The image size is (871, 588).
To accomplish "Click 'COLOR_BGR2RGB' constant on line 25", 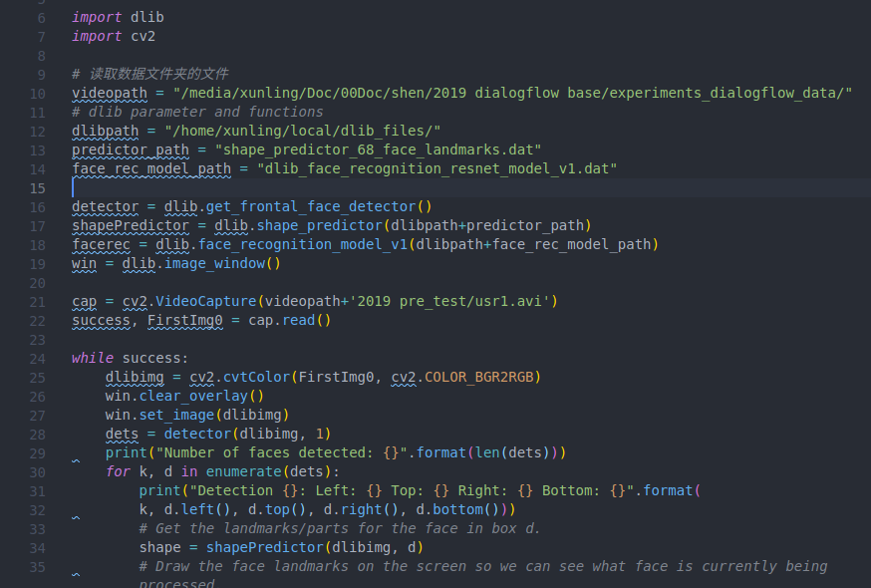I will coord(478,377).
